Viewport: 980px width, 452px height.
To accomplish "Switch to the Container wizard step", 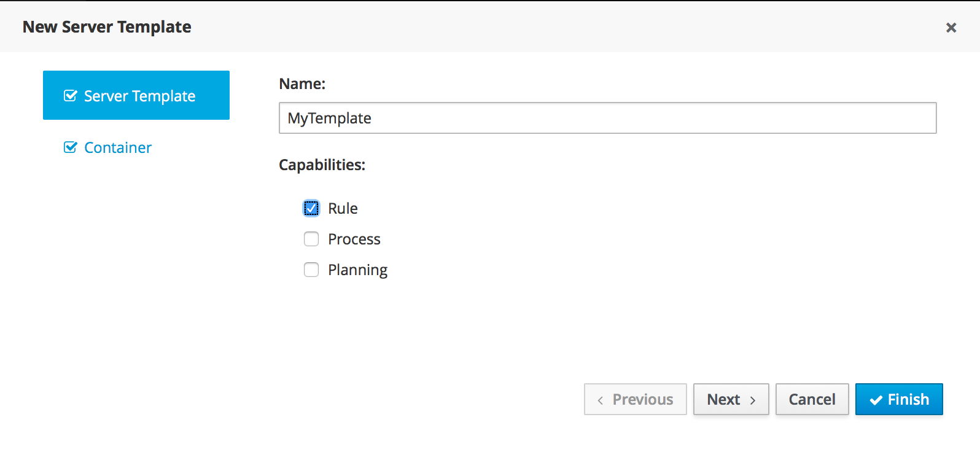I will click(117, 147).
